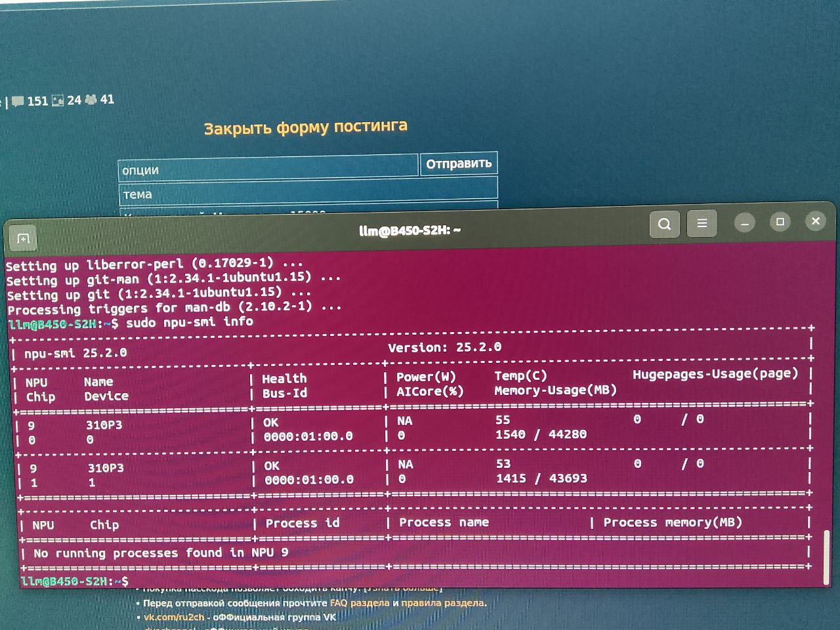Click the posters count icon showing 41
Screen dimensions: 840x630
(91, 100)
